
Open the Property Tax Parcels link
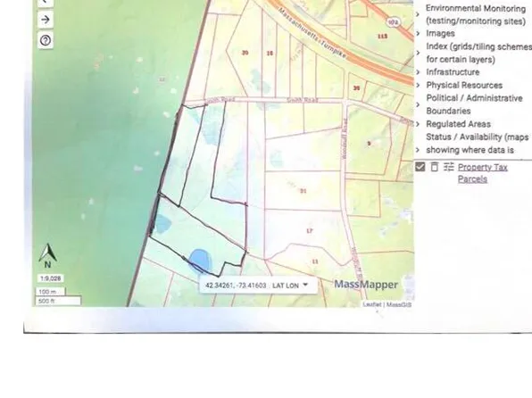pos(483,173)
